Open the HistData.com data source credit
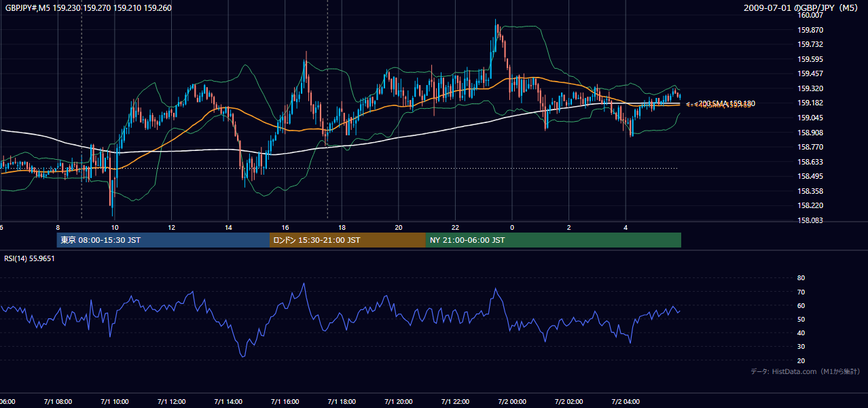 point(805,371)
